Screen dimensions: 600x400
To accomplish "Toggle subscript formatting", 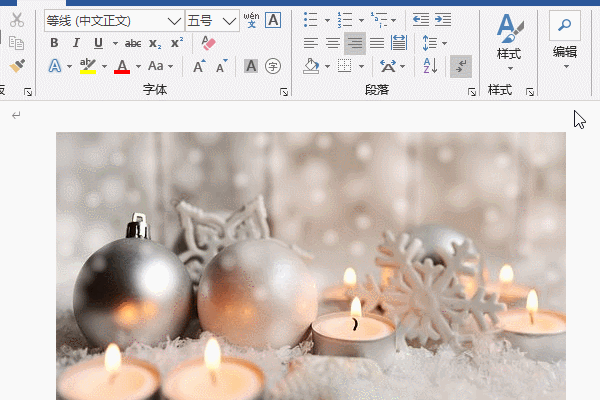I will 155,43.
